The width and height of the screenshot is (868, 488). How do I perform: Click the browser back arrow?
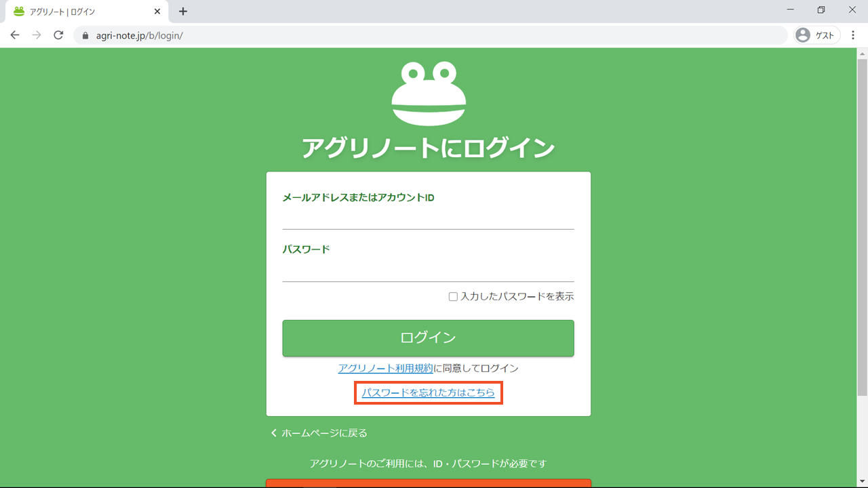[x=15, y=35]
